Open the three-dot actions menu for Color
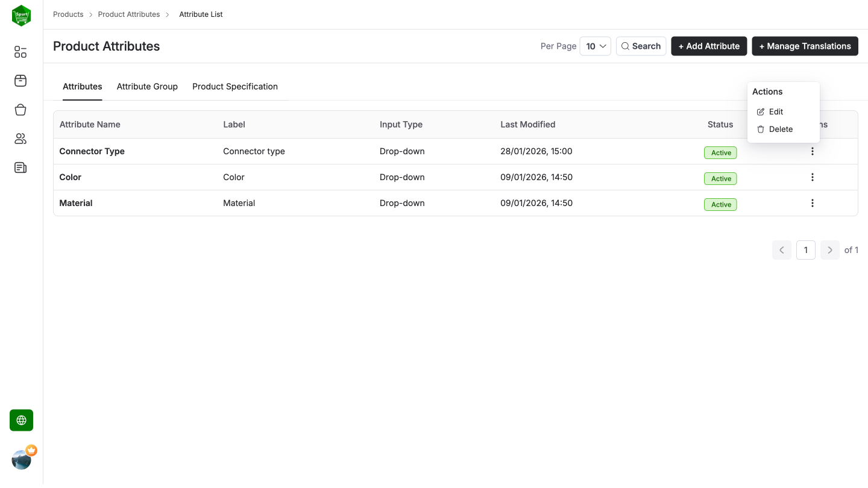868x488 pixels. (813, 177)
